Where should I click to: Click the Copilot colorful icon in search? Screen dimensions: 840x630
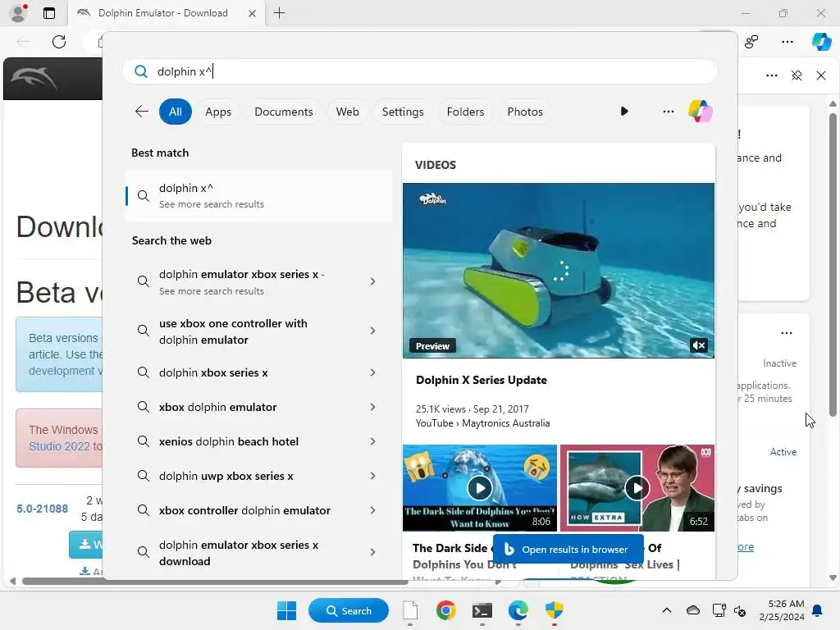[701, 112]
